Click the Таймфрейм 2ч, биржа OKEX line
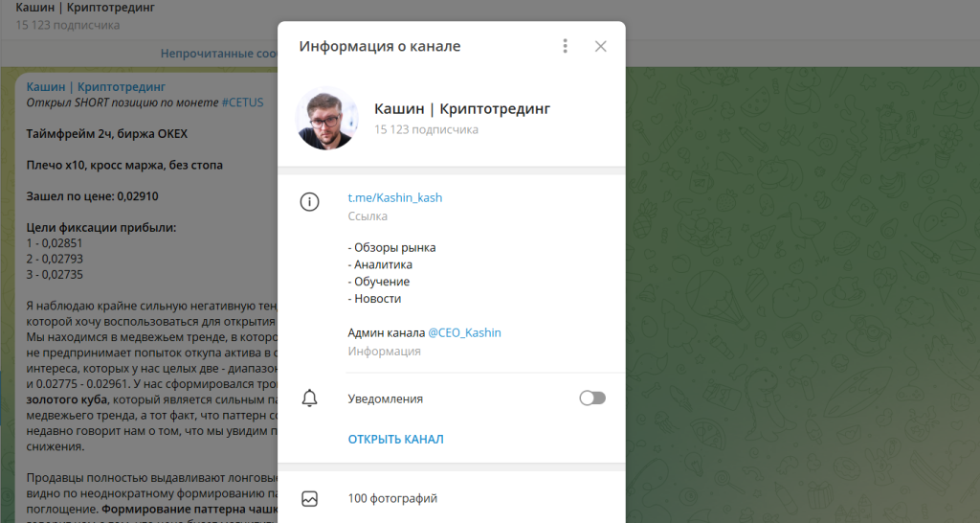 107,134
